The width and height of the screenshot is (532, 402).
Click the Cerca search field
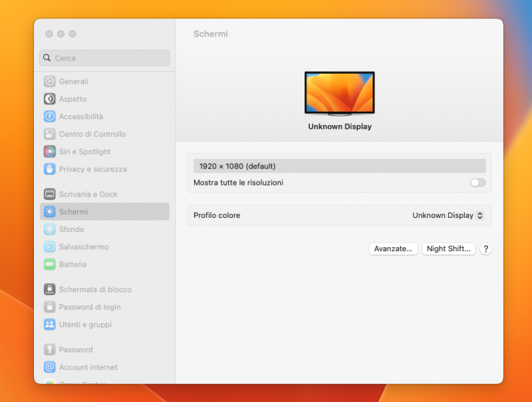[104, 58]
